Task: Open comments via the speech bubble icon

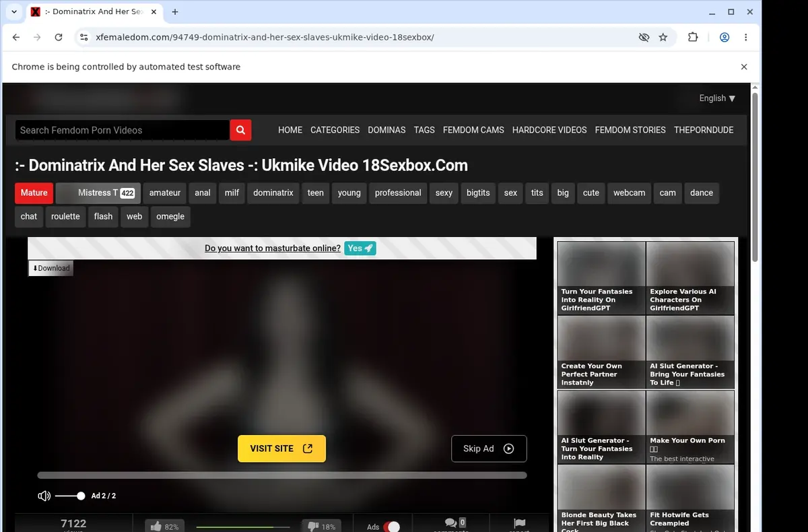Action: (450, 523)
